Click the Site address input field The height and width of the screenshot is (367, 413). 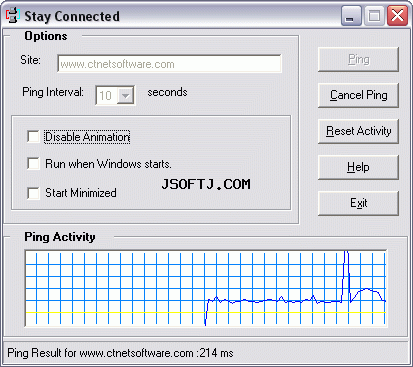[x=169, y=64]
